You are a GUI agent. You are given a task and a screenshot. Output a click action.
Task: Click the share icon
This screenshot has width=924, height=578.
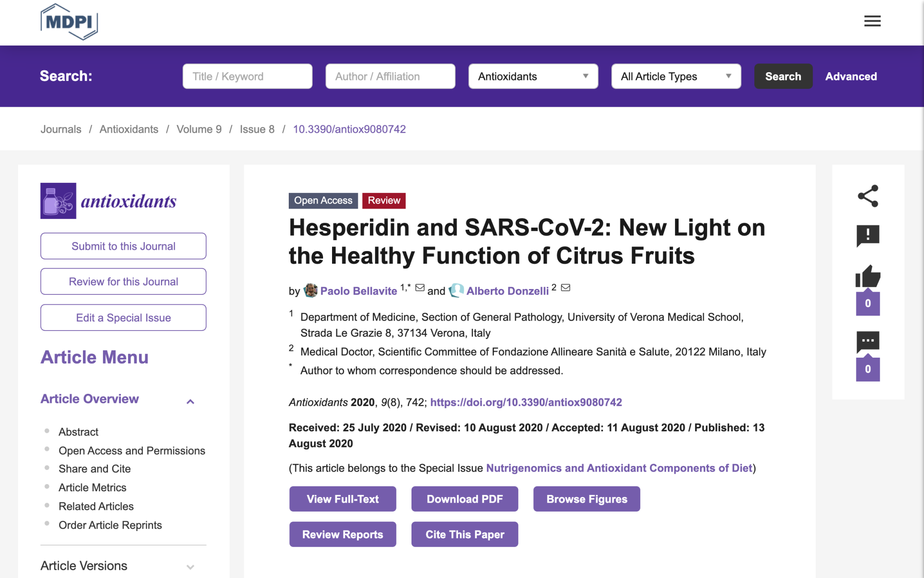coord(868,196)
